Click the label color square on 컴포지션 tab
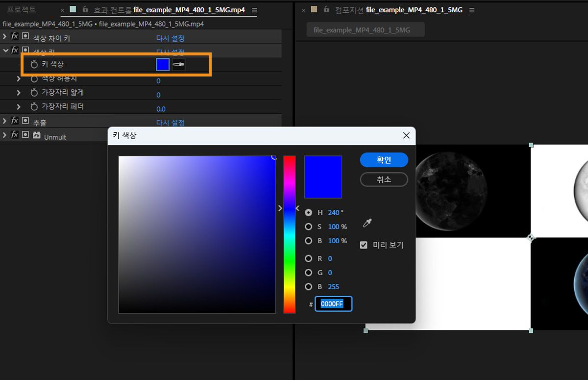The width and height of the screenshot is (588, 380). click(314, 9)
